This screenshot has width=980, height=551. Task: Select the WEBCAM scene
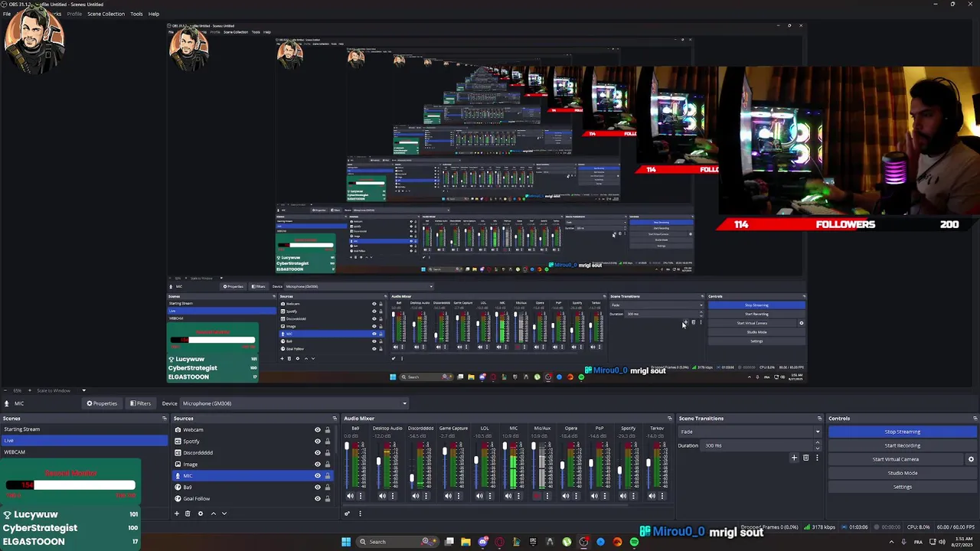(x=84, y=452)
